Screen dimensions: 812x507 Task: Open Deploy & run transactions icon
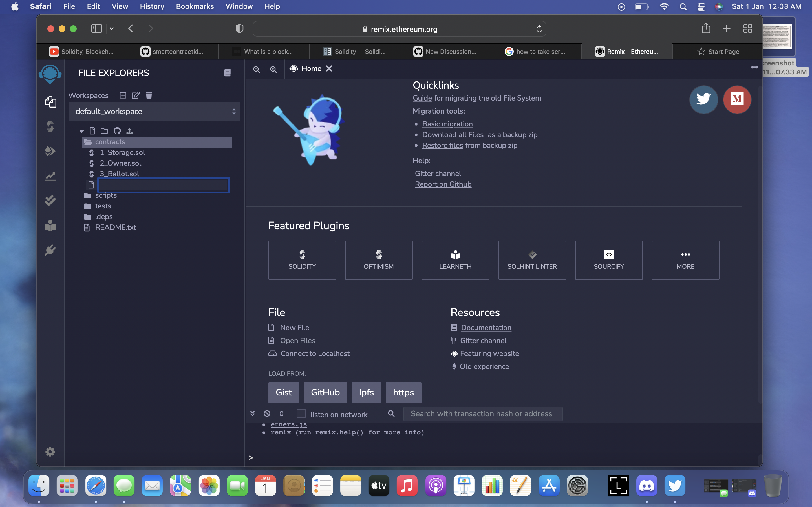[x=50, y=151]
